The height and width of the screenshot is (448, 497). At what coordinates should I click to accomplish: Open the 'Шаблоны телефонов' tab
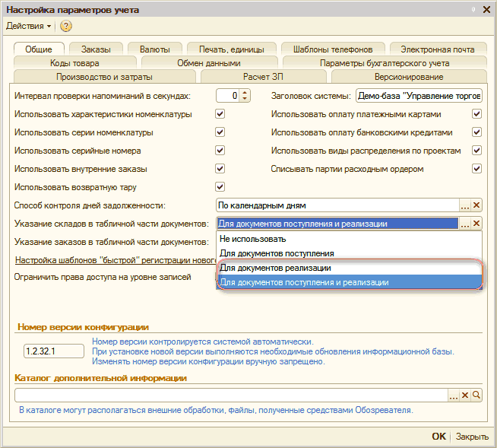pos(333,49)
